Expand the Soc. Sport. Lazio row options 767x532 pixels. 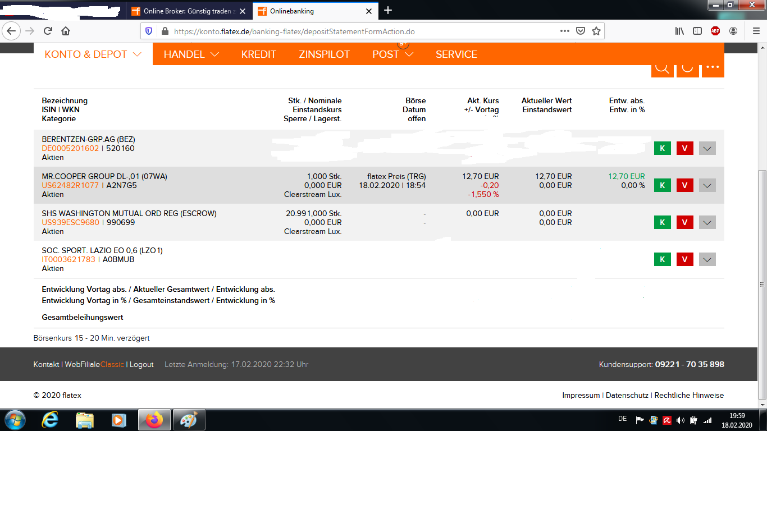[707, 259]
